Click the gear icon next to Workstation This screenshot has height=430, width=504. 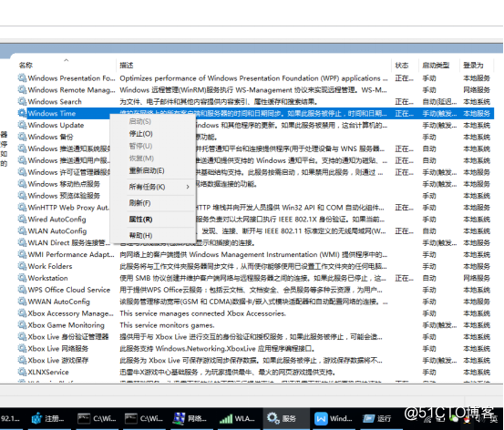click(x=22, y=278)
